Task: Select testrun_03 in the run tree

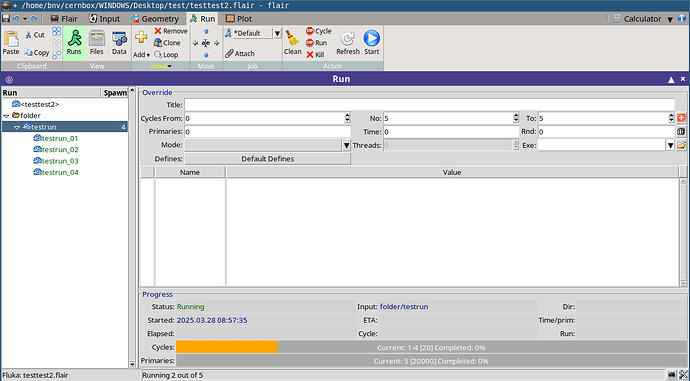Action: point(56,161)
